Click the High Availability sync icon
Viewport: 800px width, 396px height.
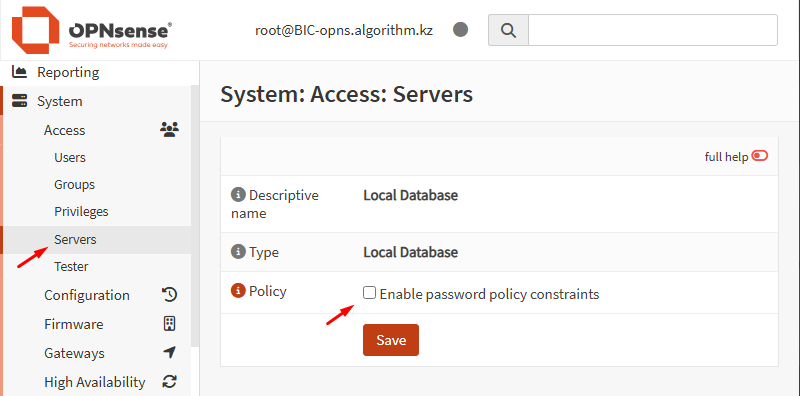(169, 381)
